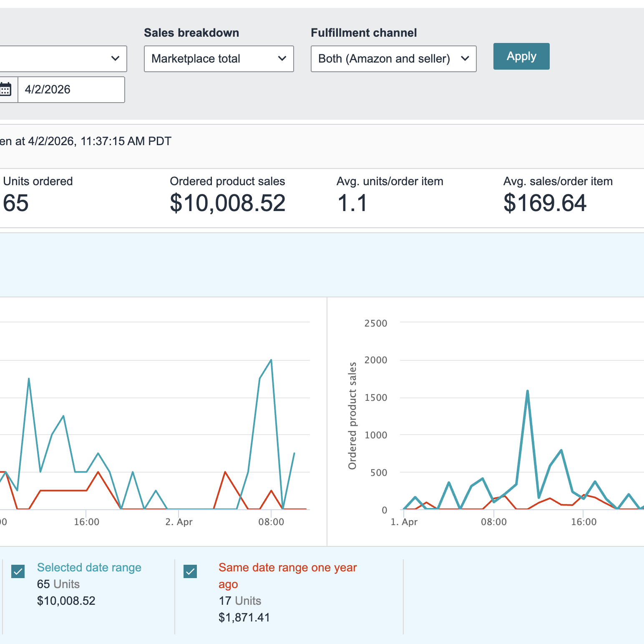644x644 pixels.
Task: Click the $10,008.52 amount in the legend
Action: (66, 601)
